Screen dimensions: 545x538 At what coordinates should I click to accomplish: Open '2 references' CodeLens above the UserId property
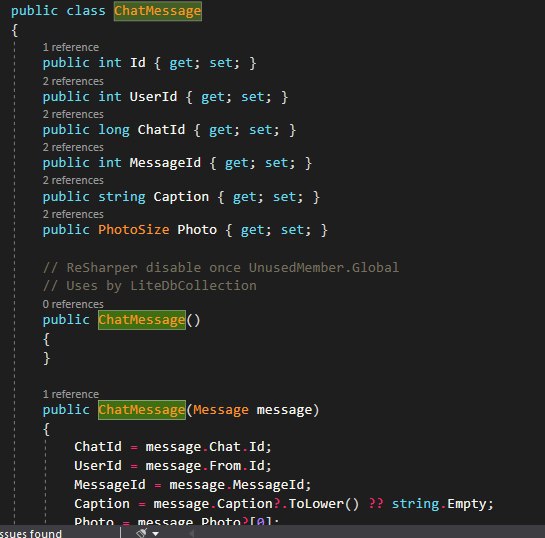click(x=73, y=81)
